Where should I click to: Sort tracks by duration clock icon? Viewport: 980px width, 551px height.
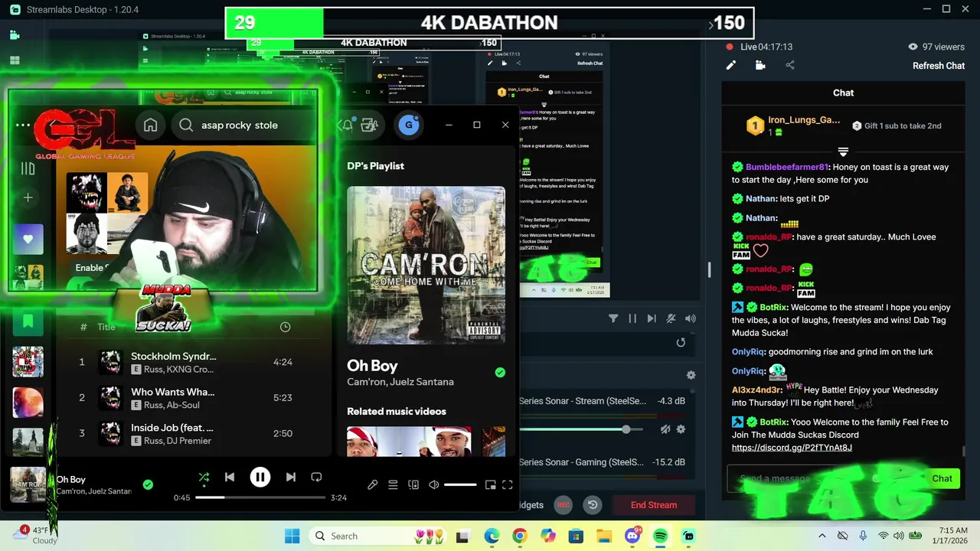click(x=285, y=327)
